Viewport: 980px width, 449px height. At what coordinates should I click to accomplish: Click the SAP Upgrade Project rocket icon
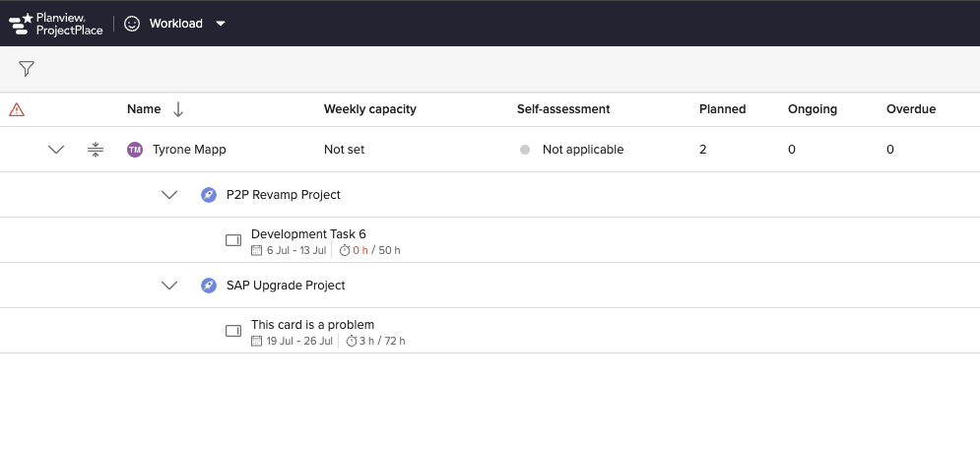click(208, 286)
